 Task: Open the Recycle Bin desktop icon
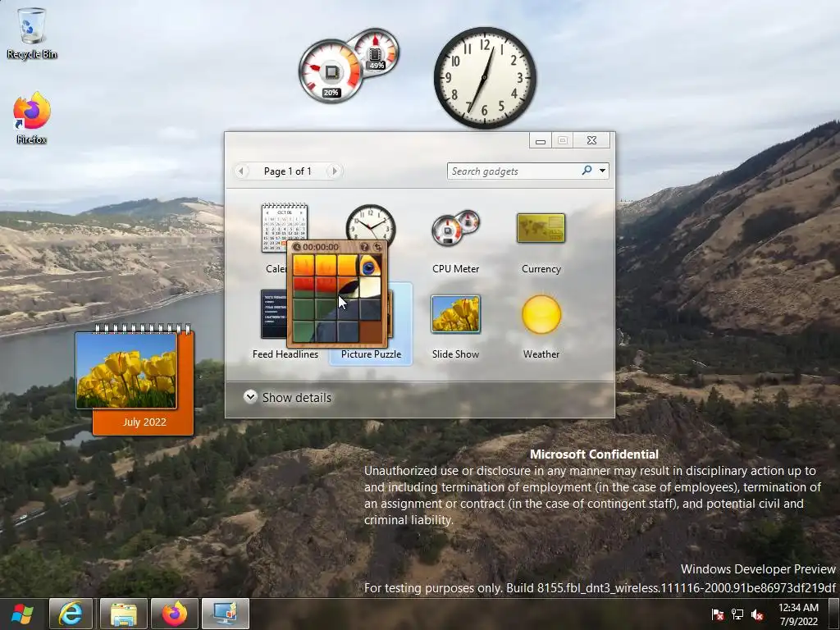(32, 33)
